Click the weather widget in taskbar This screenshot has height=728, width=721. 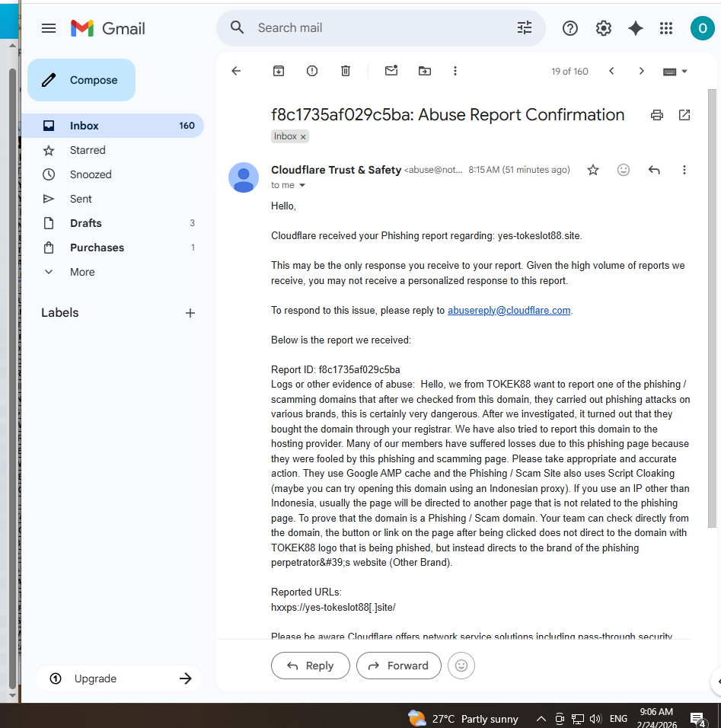coord(463,719)
